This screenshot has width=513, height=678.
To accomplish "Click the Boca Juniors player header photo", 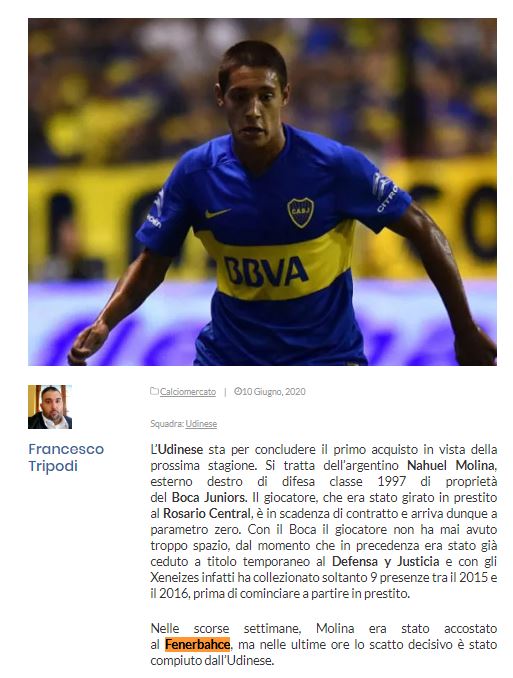I will pos(262,192).
